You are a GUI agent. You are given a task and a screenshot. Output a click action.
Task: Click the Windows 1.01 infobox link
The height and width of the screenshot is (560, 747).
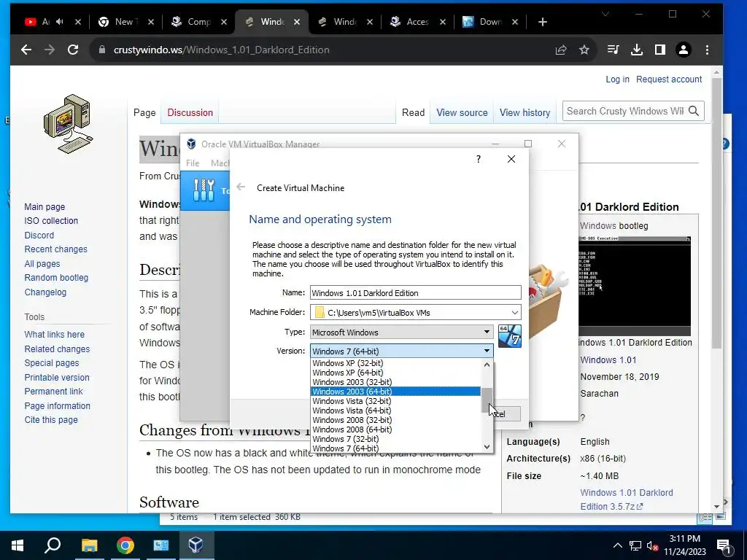(608, 360)
